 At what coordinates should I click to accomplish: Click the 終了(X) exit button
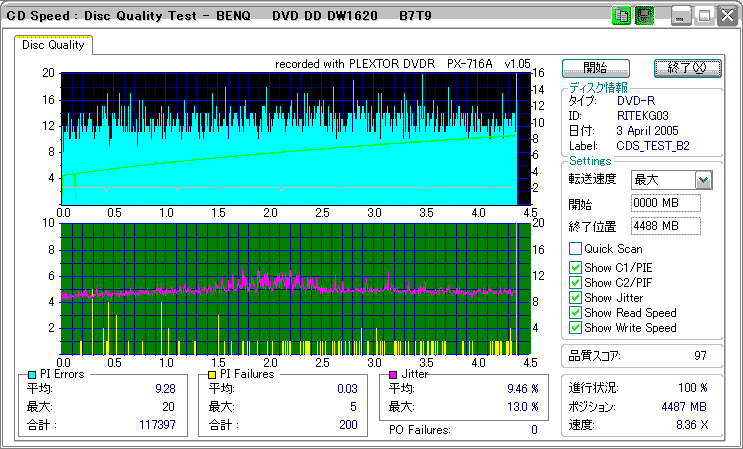coord(687,68)
